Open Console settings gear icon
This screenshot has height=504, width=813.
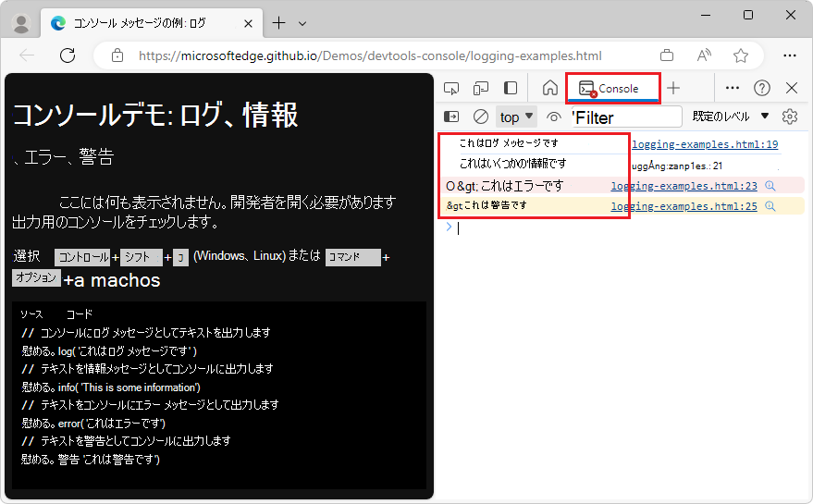click(x=790, y=117)
